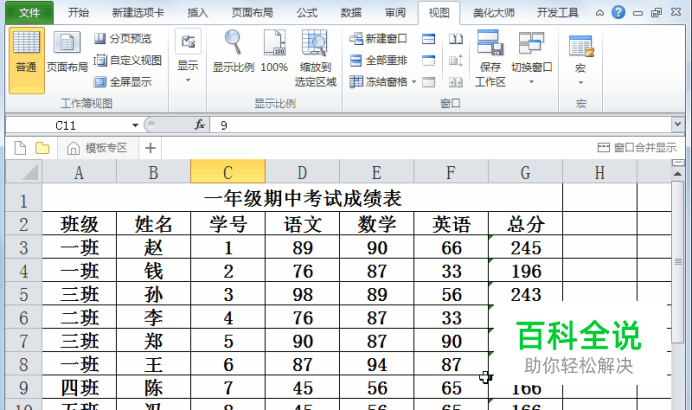Expand the Show (显示) dropdown
Image resolution: width=692 pixels, height=410 pixels.
188,56
